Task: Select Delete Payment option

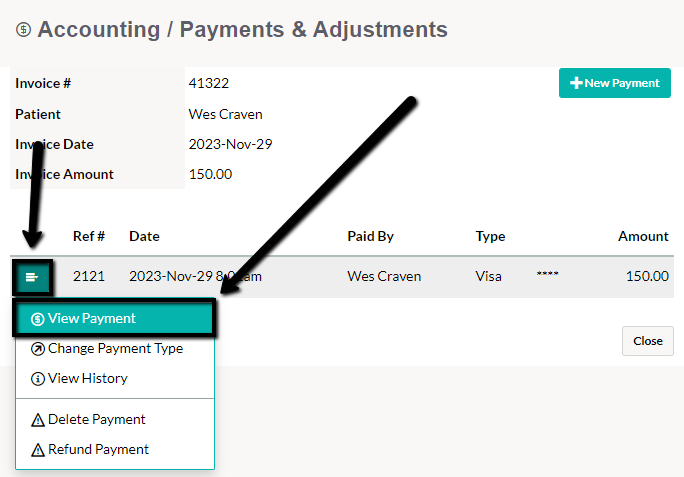Action: (115, 419)
